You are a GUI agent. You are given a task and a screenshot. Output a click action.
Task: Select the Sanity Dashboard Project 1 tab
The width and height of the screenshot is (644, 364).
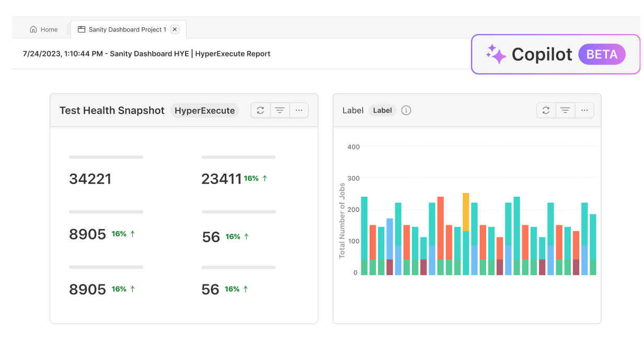(128, 30)
